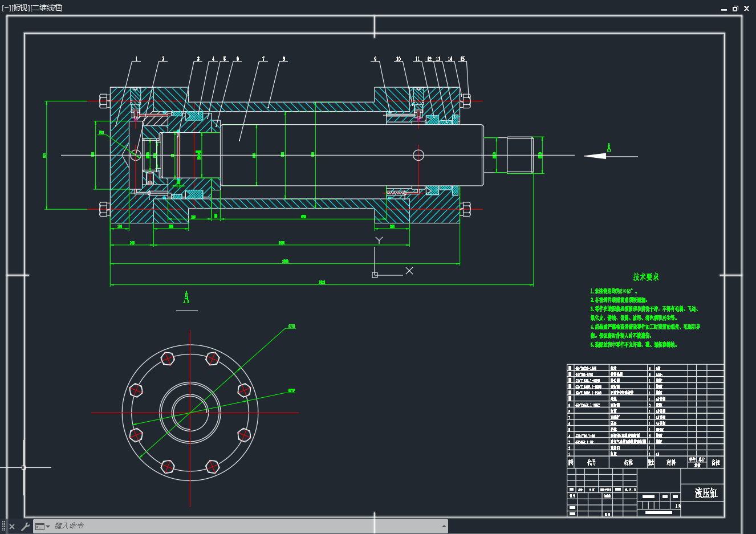The width and height of the screenshot is (756, 534).
Task: Select part balloon number 1
Action: (x=136, y=59)
